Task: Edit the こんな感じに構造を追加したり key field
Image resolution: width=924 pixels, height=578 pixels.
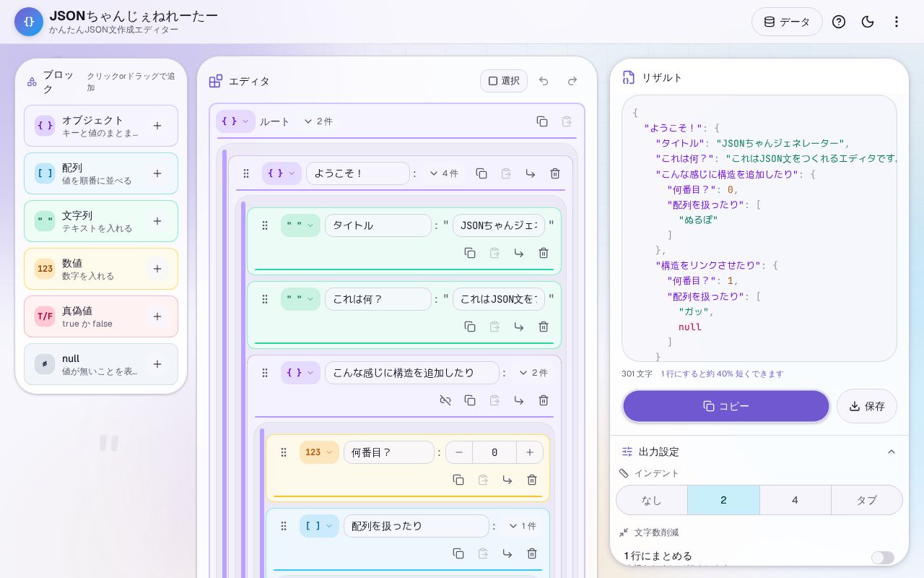Action: pos(412,373)
